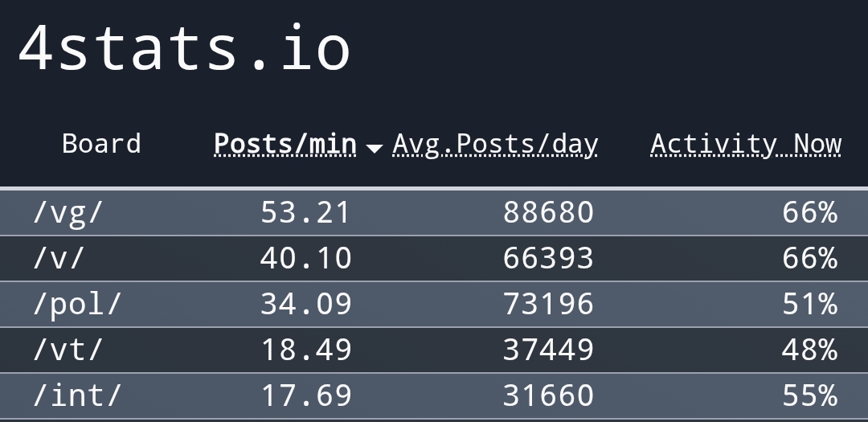Select the /int/ board row

[76, 396]
